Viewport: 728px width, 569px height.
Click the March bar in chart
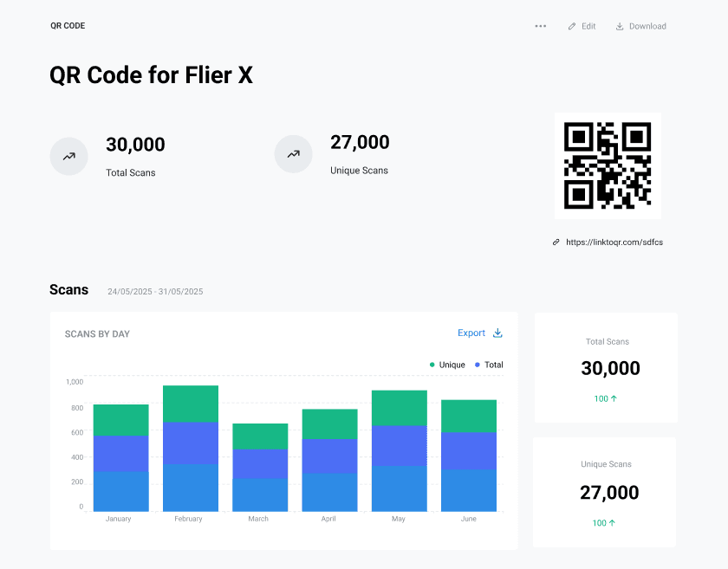[x=260, y=468]
